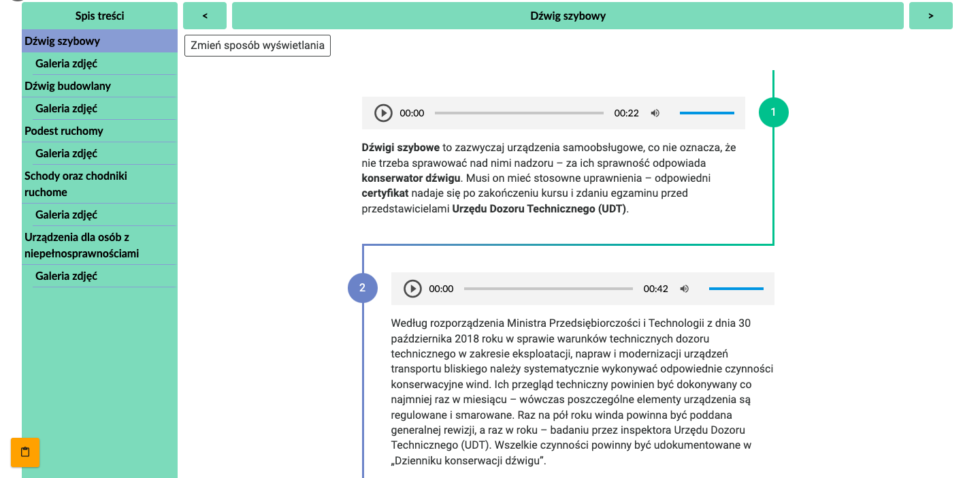
Task: Click timeline marker number 1
Action: pyautogui.click(x=772, y=112)
